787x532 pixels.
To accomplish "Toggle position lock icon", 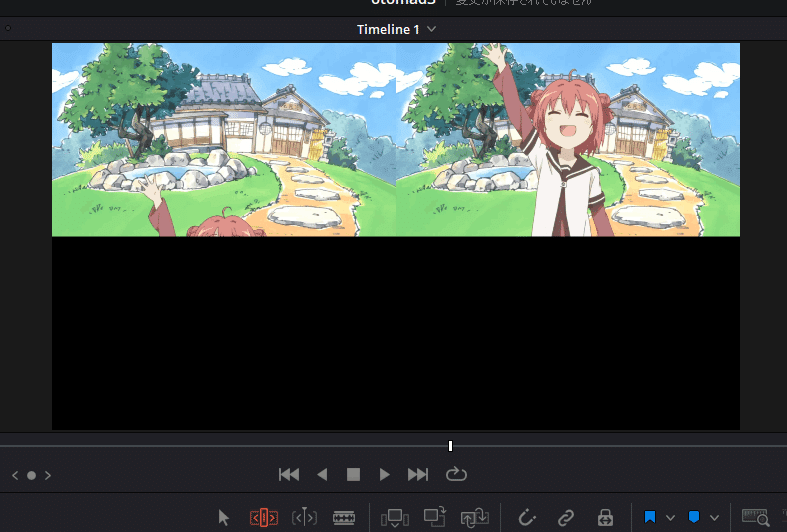I will pyautogui.click(x=605, y=517).
